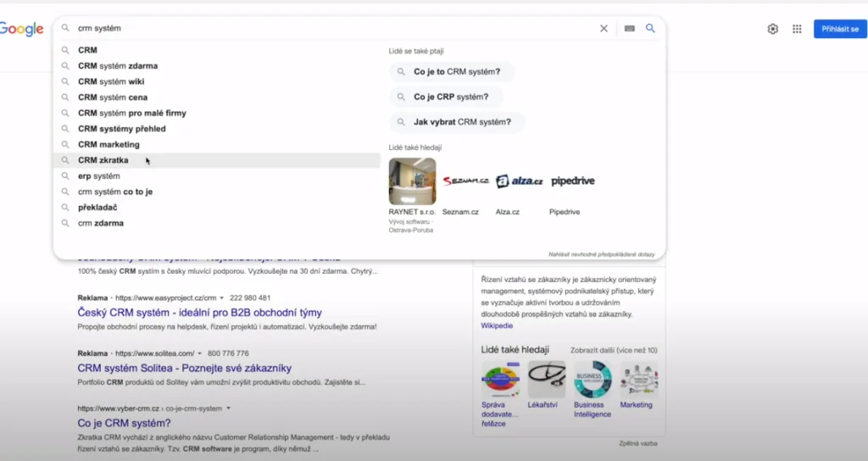Open 'Správa dodavatelského řetězce' thumbnail
Image resolution: width=868 pixels, height=461 pixels.
tap(500, 380)
